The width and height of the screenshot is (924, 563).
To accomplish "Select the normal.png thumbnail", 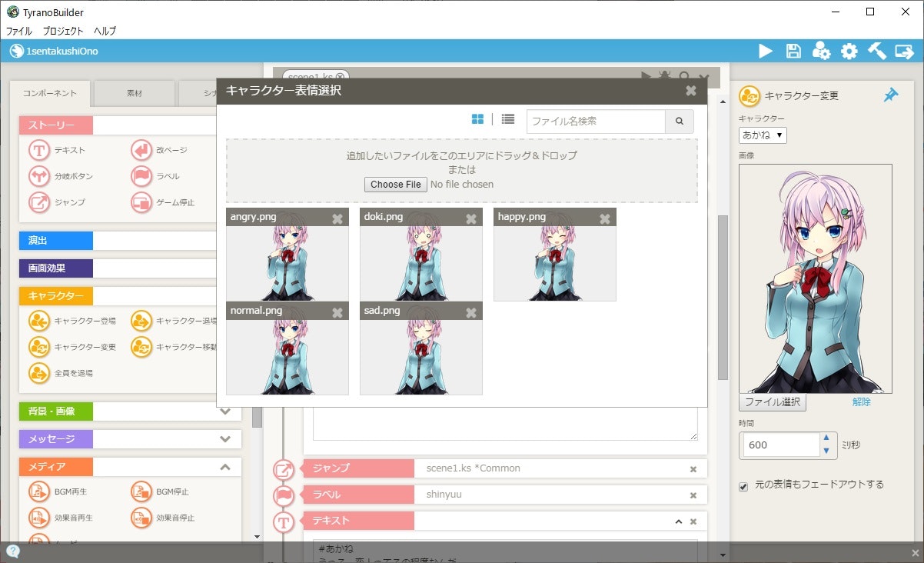I will pos(288,348).
